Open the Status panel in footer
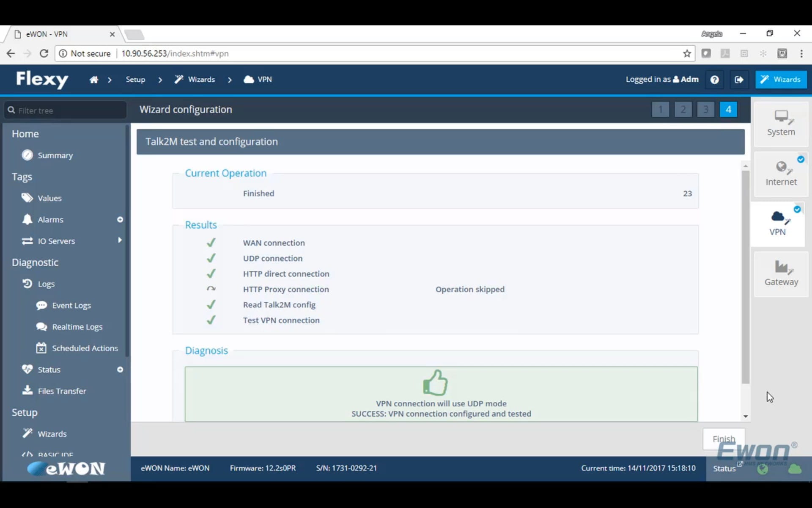Image resolution: width=812 pixels, height=508 pixels. pyautogui.click(x=724, y=468)
